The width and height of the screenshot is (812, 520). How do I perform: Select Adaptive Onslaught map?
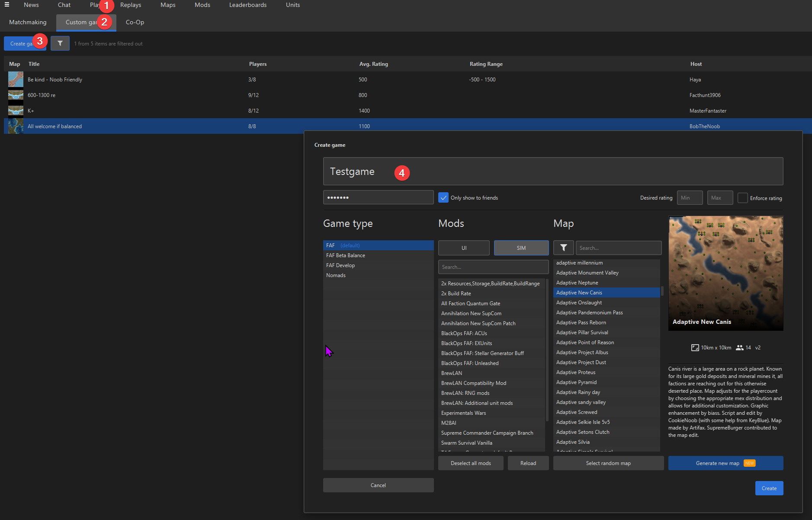(x=607, y=302)
